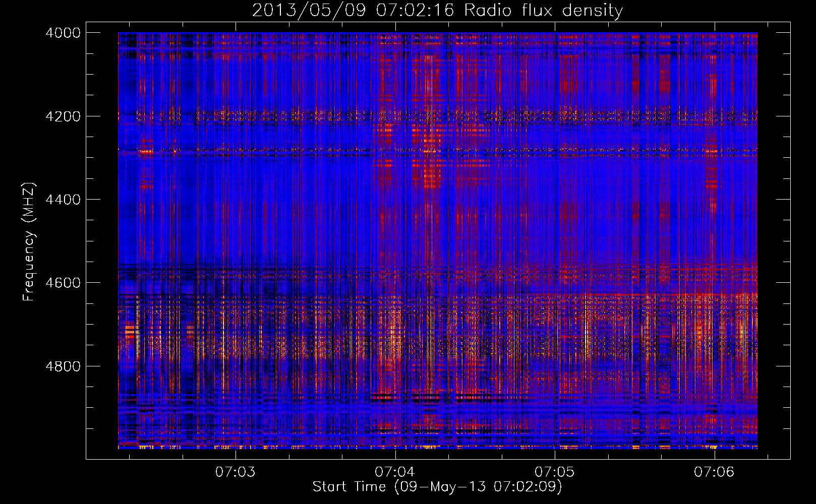Click the 07:06 time tick label
Image resolution: width=816 pixels, height=504 pixels.
point(714,472)
